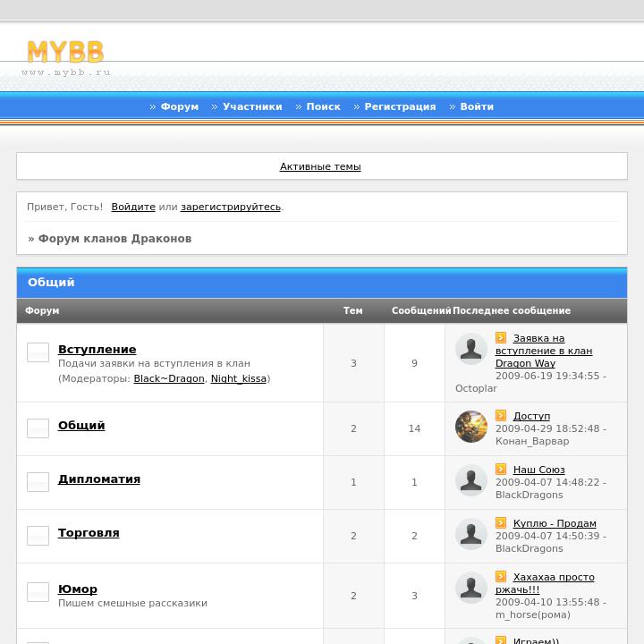Click the MYBB logo
This screenshot has width=644, height=644.
pos(65,52)
